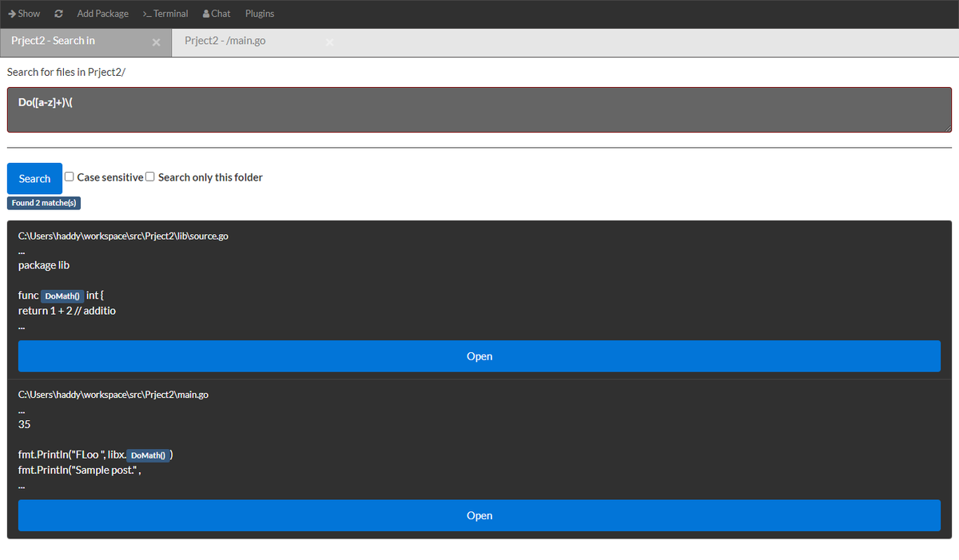
Task: Click the 'package lib' line
Action: click(44, 265)
